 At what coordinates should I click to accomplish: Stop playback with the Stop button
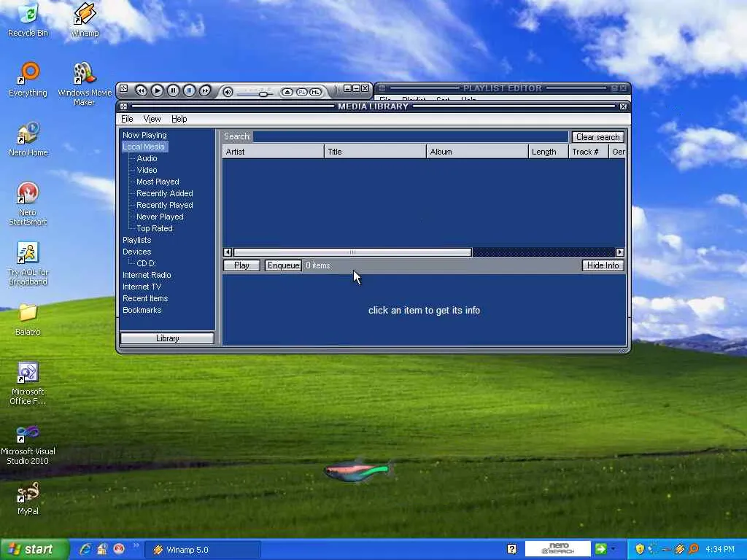click(189, 90)
